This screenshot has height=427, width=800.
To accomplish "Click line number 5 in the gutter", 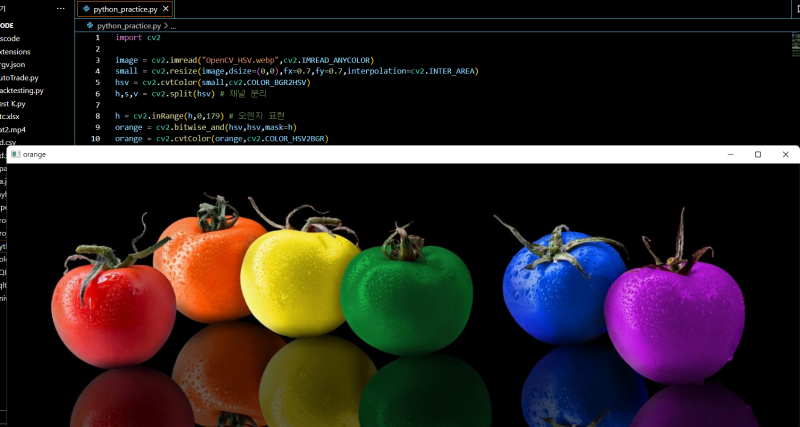I will [x=97, y=83].
